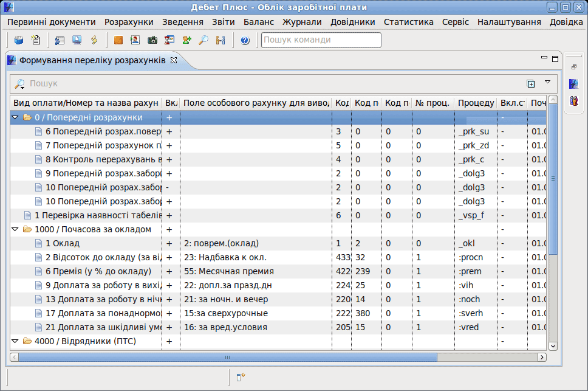Maximize the Формування переліку розрахунків view panel
The height and width of the screenshot is (391, 588).
pyautogui.click(x=555, y=59)
